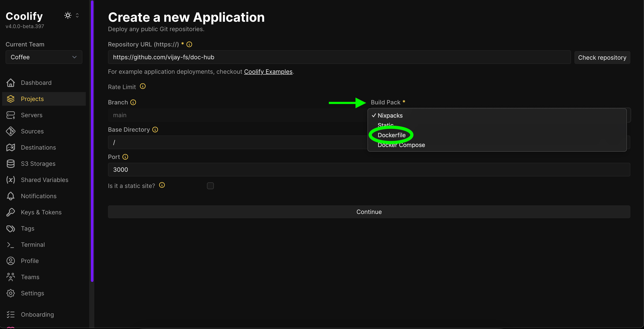The width and height of the screenshot is (644, 329).
Task: Enable the 'Is it a static site?' checkbox
Action: pos(210,186)
